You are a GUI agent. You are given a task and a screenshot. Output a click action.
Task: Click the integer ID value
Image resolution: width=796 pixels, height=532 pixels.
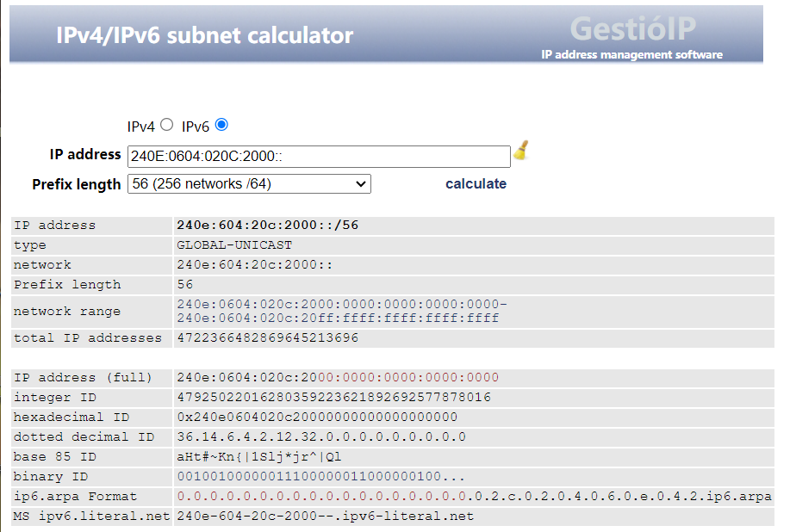(333, 397)
